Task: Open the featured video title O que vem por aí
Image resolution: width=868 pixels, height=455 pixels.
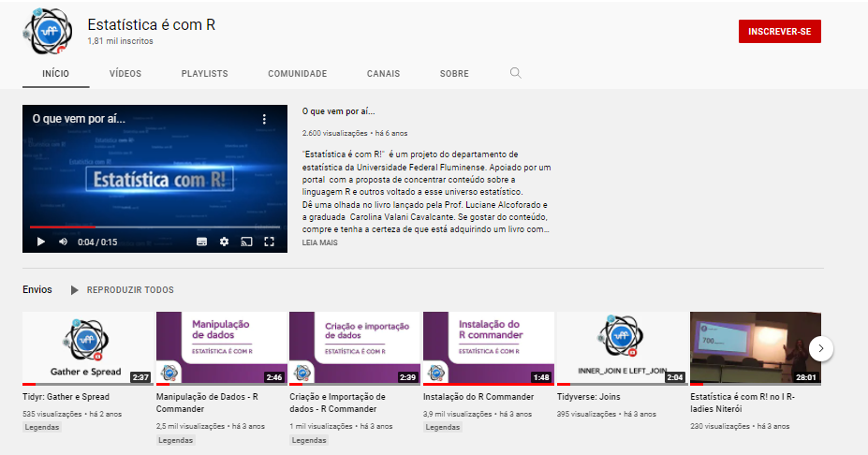Action: 338,111
